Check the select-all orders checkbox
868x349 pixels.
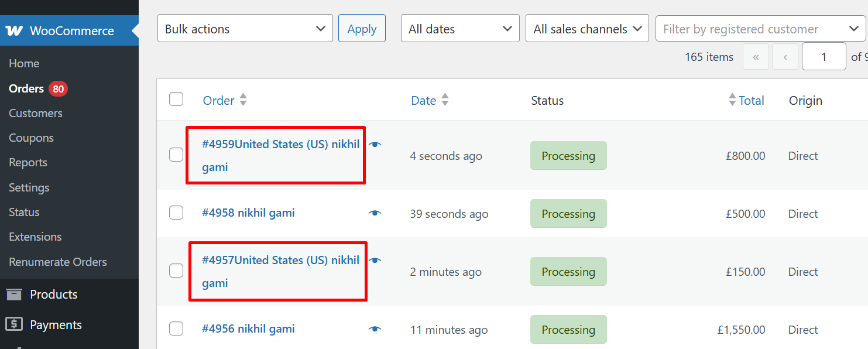pyautogui.click(x=176, y=99)
